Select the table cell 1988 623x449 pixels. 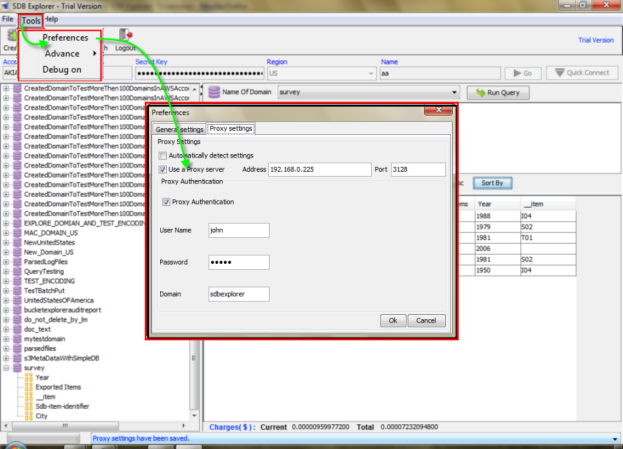498,216
